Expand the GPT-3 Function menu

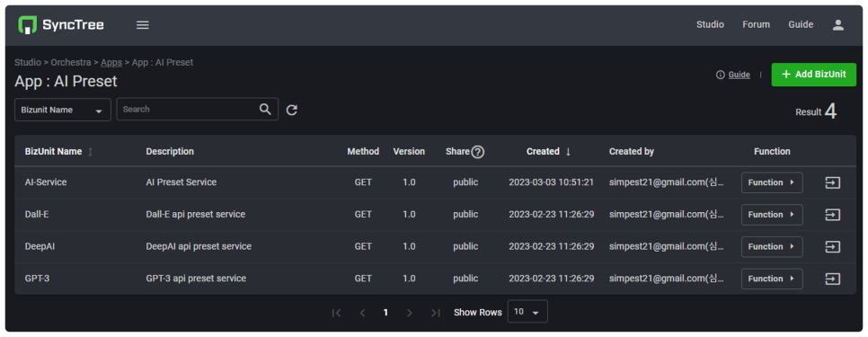[772, 279]
